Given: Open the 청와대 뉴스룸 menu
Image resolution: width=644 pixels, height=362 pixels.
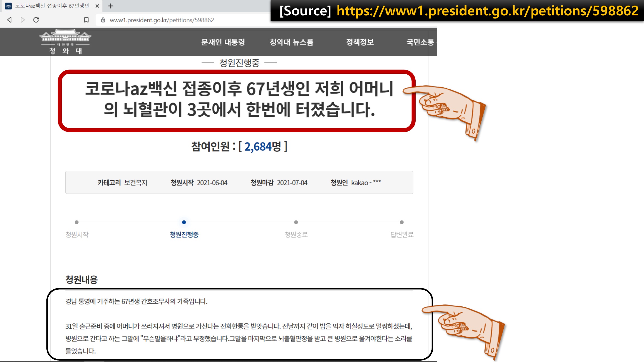Looking at the screenshot, I should (x=291, y=42).
